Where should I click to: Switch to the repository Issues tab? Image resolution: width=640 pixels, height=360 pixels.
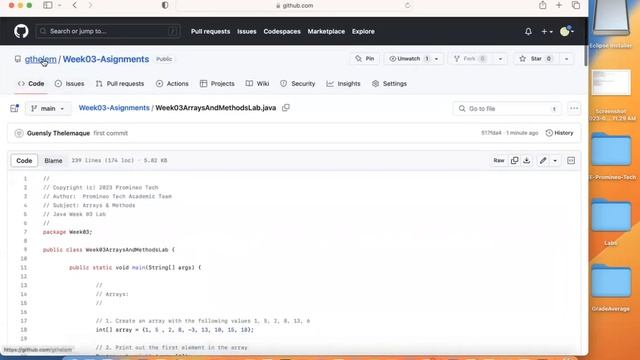[x=69, y=84]
